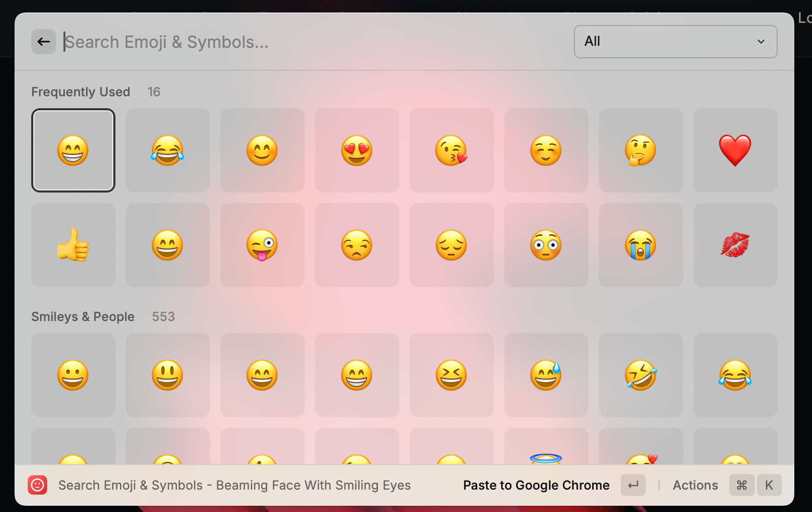Select the thumbs up emoji

coord(73,245)
